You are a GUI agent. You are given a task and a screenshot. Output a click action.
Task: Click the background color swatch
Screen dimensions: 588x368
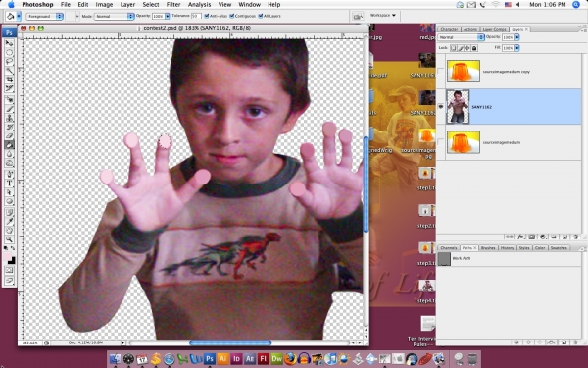13,261
